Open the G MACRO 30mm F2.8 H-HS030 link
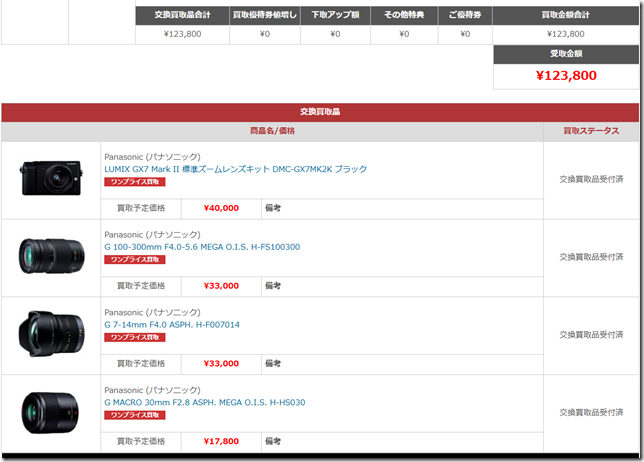The image size is (644, 462). [x=204, y=403]
